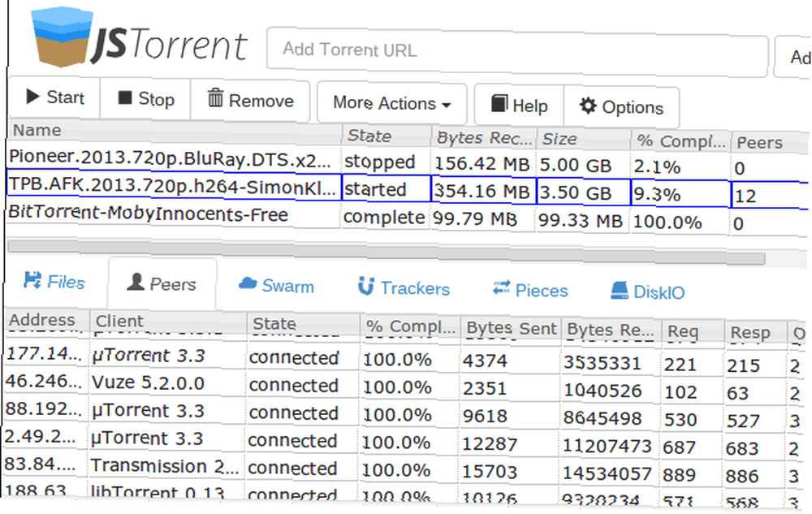812x514 pixels.
Task: Click the Remove trash can icon
Action: (x=215, y=97)
